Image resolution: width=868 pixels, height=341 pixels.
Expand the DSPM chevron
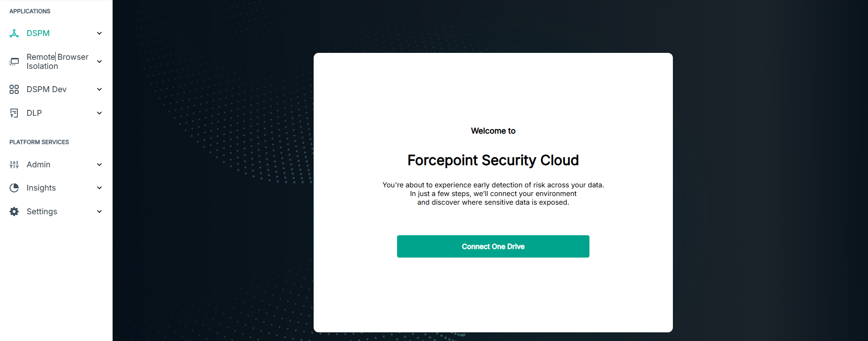[99, 33]
